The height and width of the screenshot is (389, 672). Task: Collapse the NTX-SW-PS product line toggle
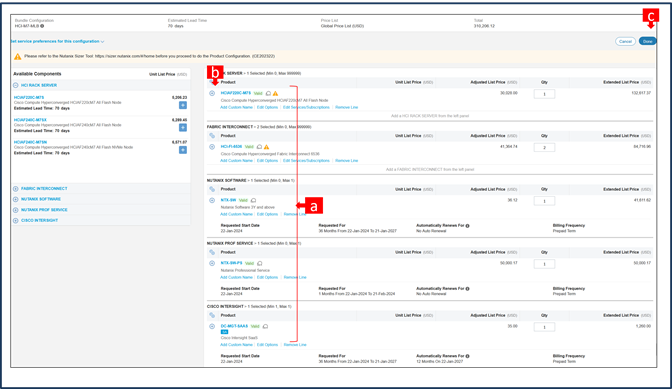coord(212,263)
